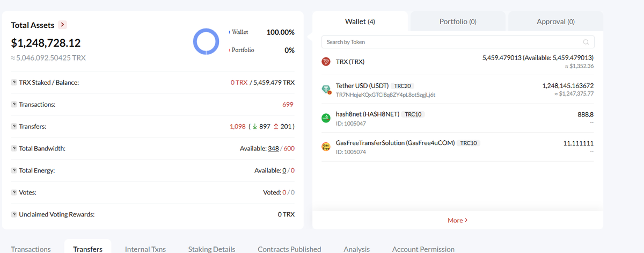Click Total Assets heading
Image resolution: width=644 pixels, height=253 pixels.
[x=33, y=25]
